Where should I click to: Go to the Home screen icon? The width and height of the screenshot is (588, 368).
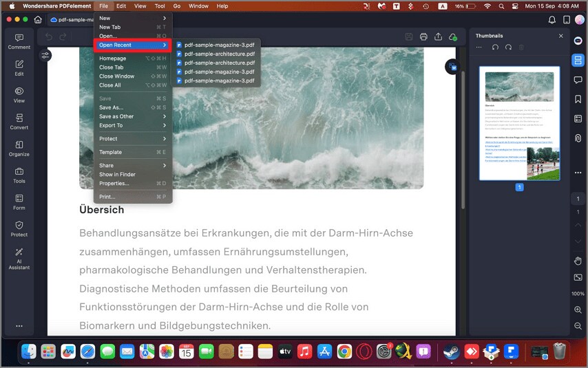(x=38, y=19)
